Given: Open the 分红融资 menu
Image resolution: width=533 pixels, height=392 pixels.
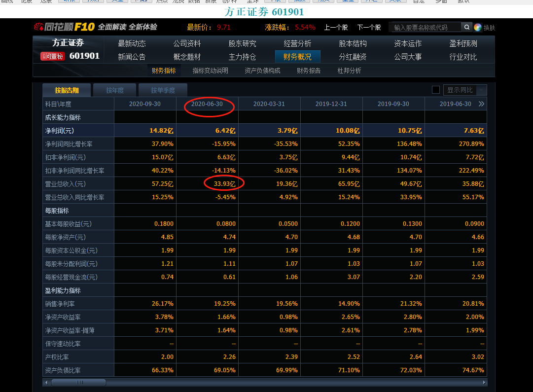Looking at the screenshot, I should [x=353, y=57].
